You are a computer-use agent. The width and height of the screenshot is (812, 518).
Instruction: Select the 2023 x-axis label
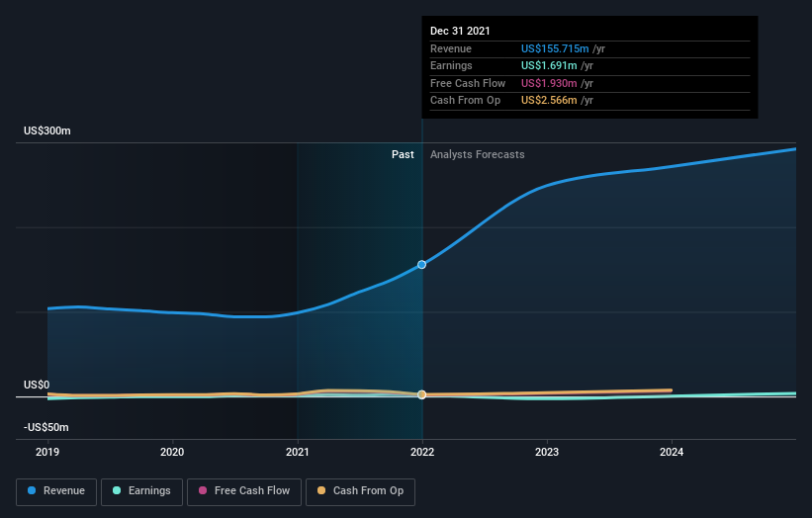pyautogui.click(x=547, y=452)
